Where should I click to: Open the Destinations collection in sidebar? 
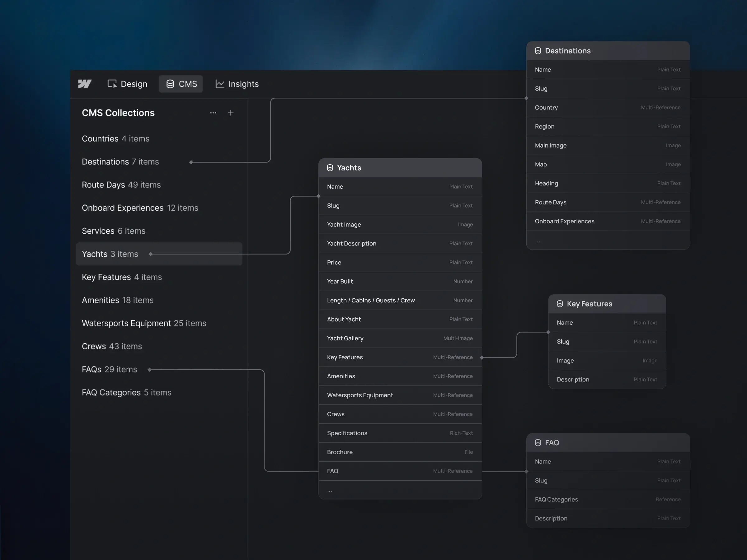pyautogui.click(x=120, y=162)
